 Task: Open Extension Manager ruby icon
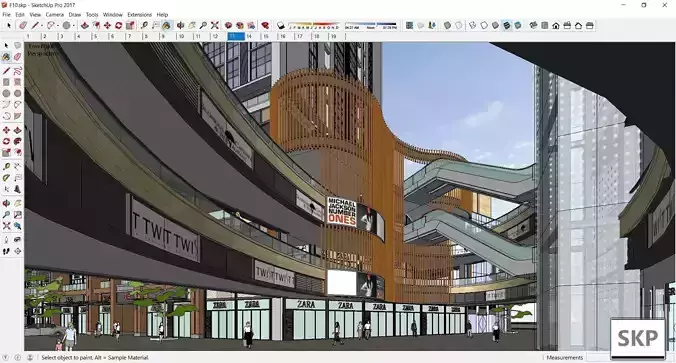265,25
